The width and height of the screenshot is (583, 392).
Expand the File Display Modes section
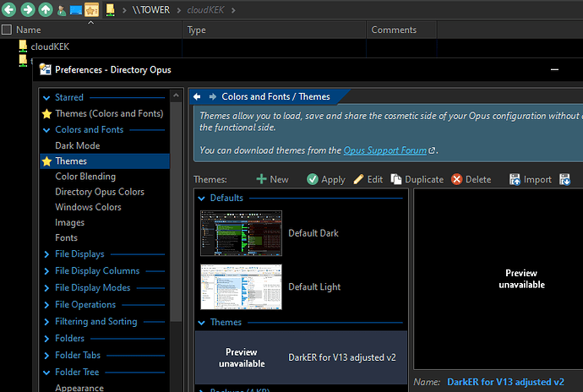tap(46, 288)
